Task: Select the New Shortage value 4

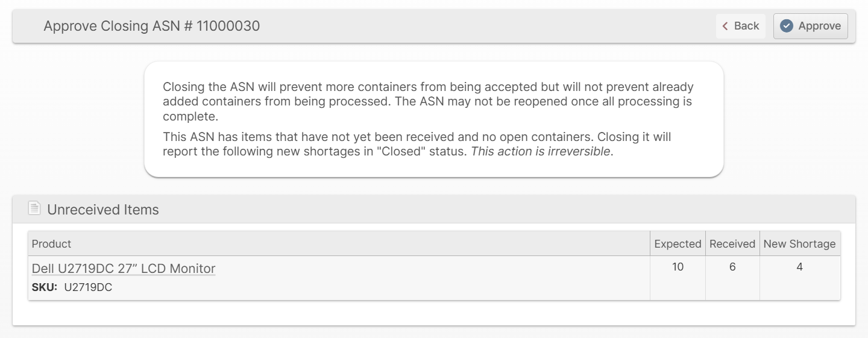Action: pyautogui.click(x=799, y=266)
